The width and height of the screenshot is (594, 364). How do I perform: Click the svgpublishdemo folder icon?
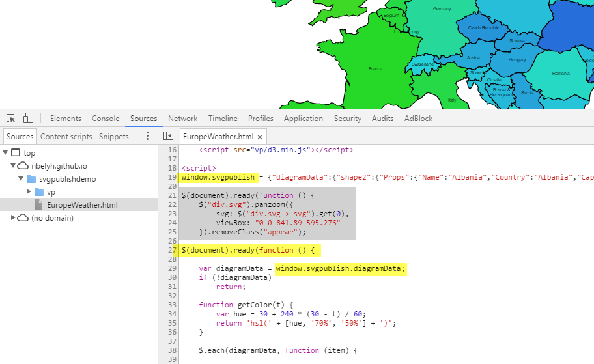tap(31, 179)
